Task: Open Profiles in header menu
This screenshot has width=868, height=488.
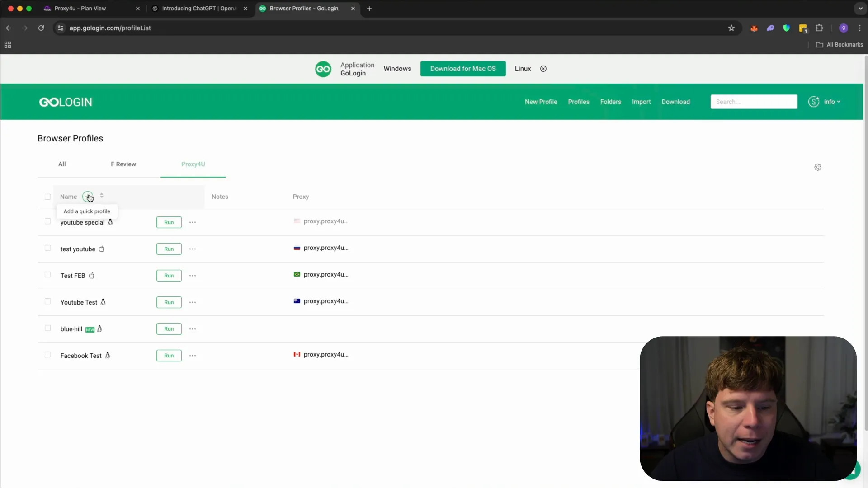Action: [x=578, y=102]
